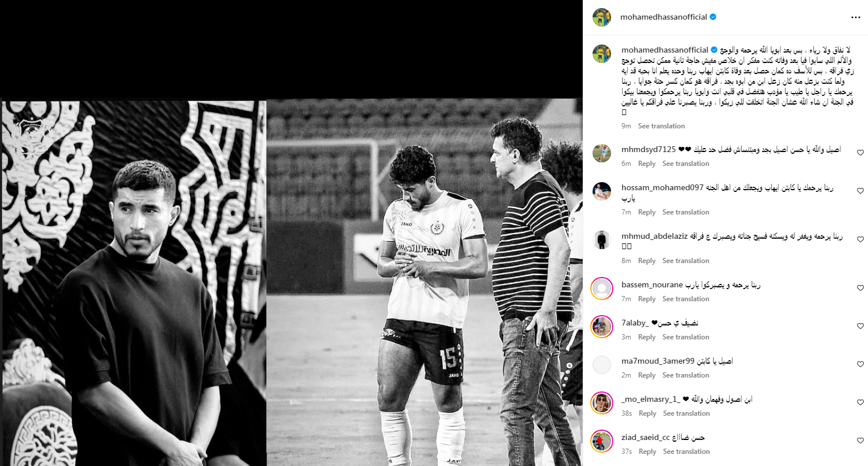See translation of the post caption
The width and height of the screenshot is (868, 466).
tap(661, 126)
